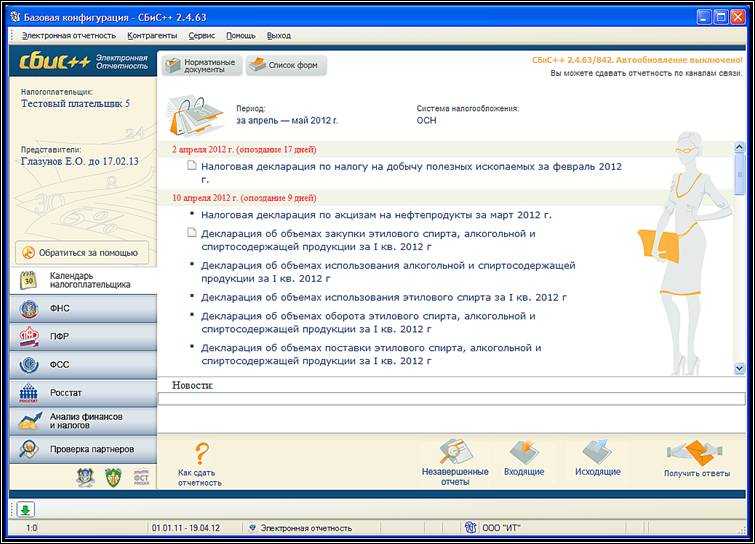Open the Сервис menu
The width and height of the screenshot is (755, 544).
201,36
